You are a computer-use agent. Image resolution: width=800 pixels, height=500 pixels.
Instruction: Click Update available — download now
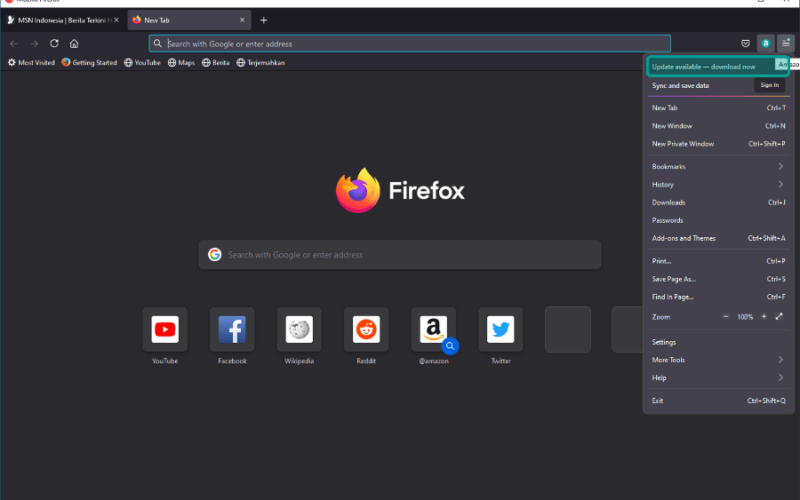click(718, 67)
